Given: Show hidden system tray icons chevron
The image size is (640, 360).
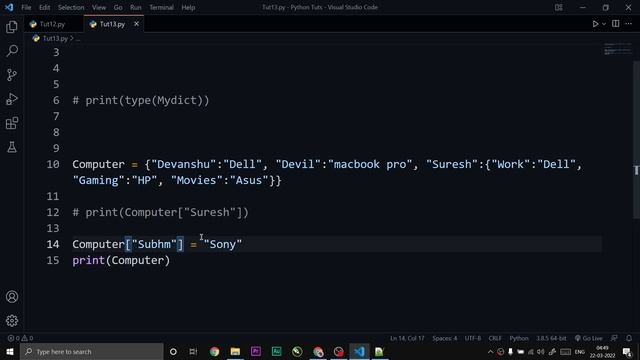Looking at the screenshot, I should pyautogui.click(x=490, y=352).
